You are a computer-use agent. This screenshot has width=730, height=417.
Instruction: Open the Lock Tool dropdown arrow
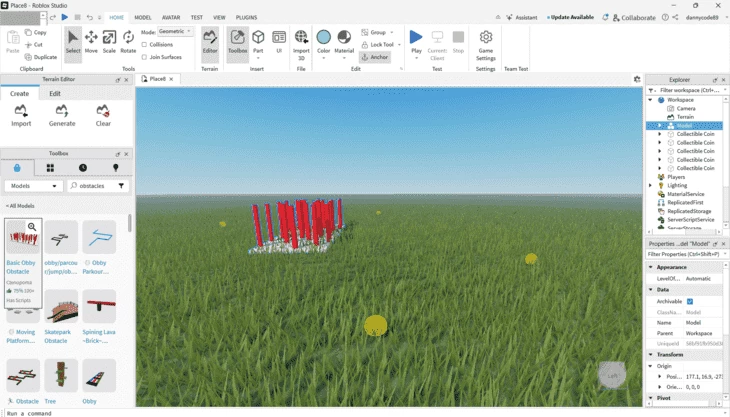[x=399, y=45]
